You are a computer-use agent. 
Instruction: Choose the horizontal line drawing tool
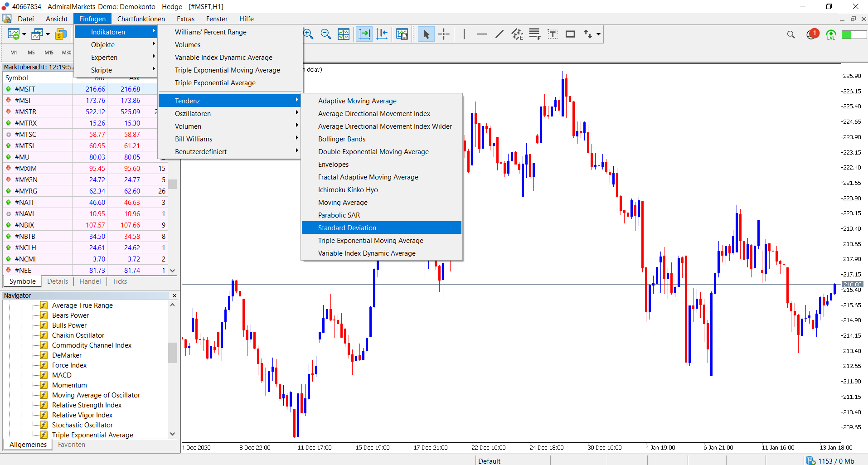click(481, 34)
